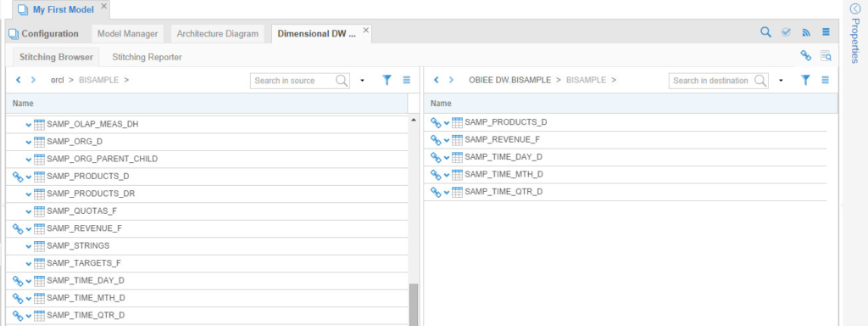Navigate back in the source panel

pos(19,80)
